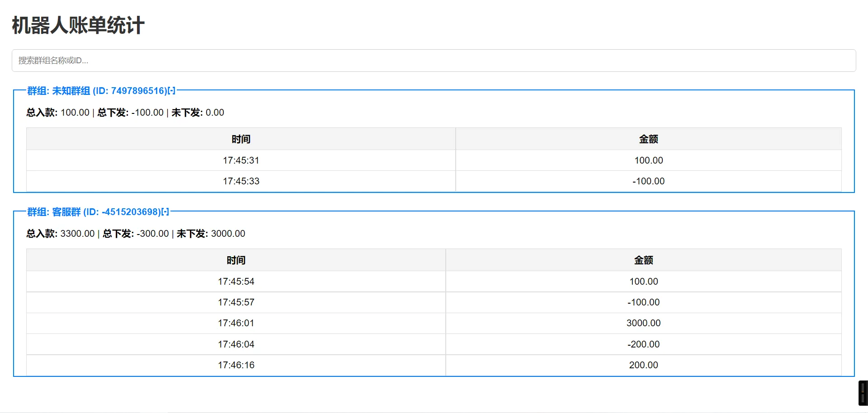Viewport: 868px width, 413px height.
Task: Select the 17:45:54 row time cell
Action: pyautogui.click(x=236, y=282)
